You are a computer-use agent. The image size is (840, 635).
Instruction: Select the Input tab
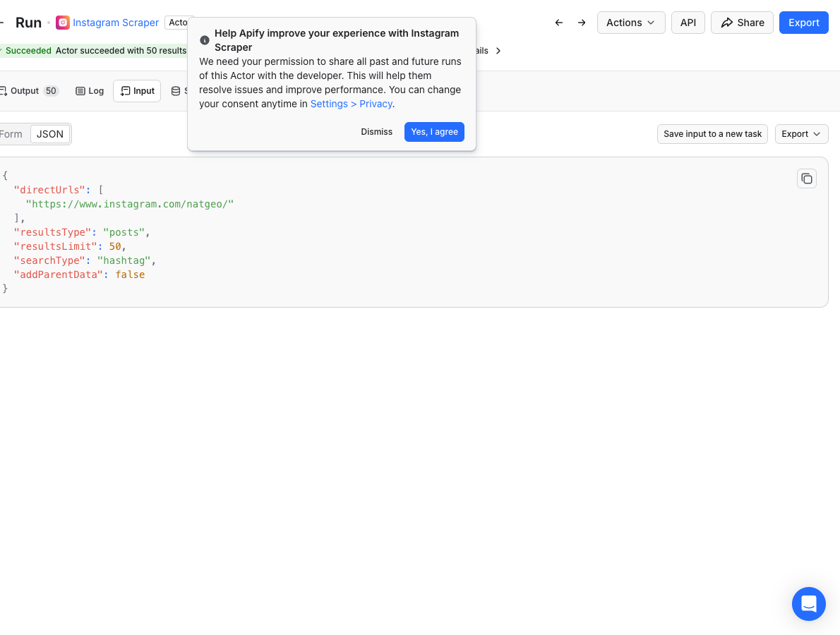[137, 91]
